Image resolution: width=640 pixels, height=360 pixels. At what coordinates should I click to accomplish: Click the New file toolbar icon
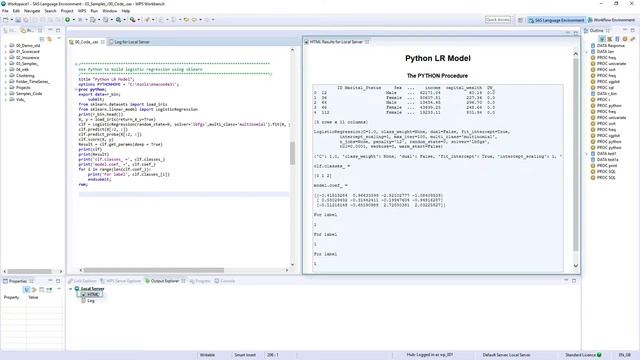[x=6, y=20]
